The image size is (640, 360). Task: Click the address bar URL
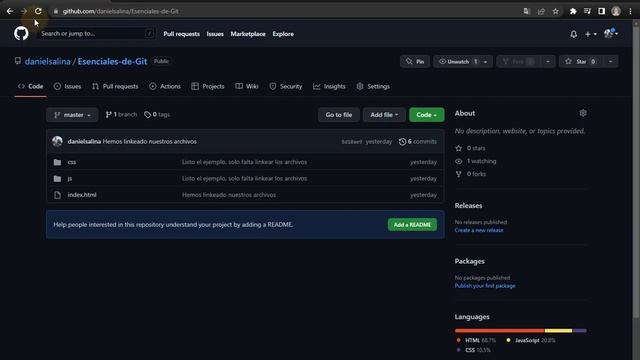(120, 11)
